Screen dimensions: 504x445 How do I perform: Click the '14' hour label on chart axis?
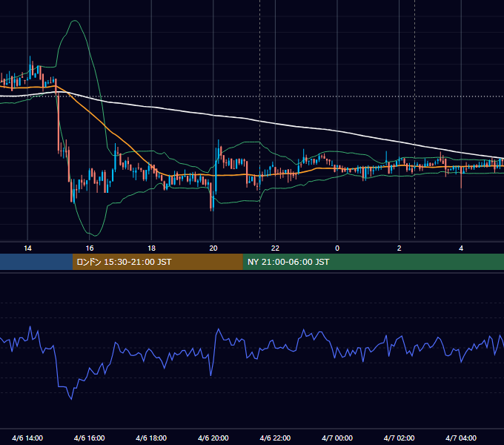[27, 248]
